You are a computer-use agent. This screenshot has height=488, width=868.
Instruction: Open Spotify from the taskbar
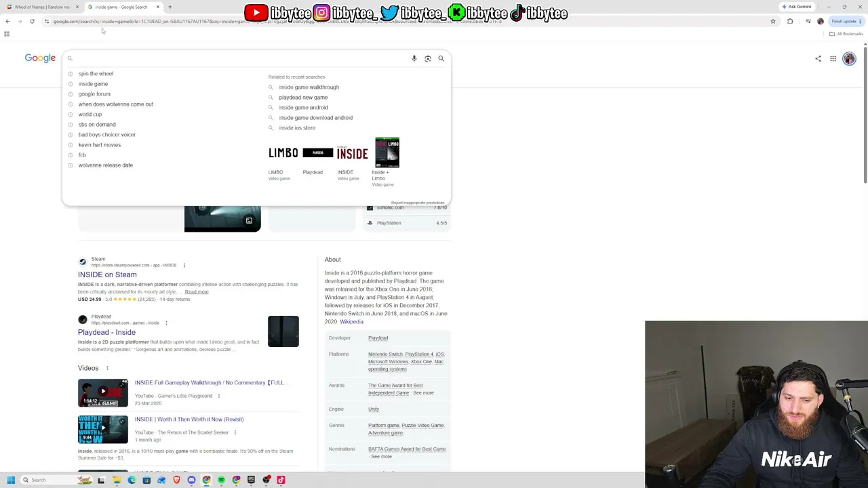click(x=221, y=480)
